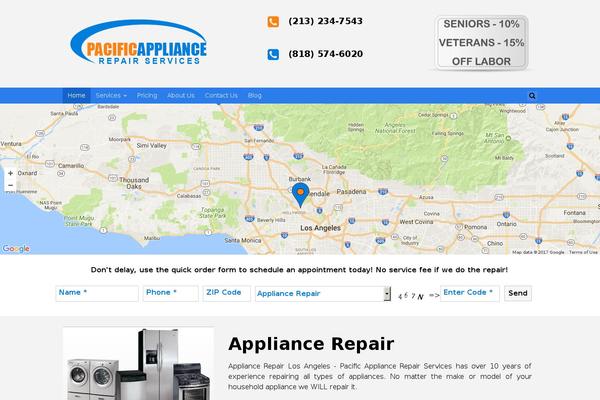Image resolution: width=600 pixels, height=400 pixels.
Task: Go to the Home menu item
Action: [x=77, y=95]
